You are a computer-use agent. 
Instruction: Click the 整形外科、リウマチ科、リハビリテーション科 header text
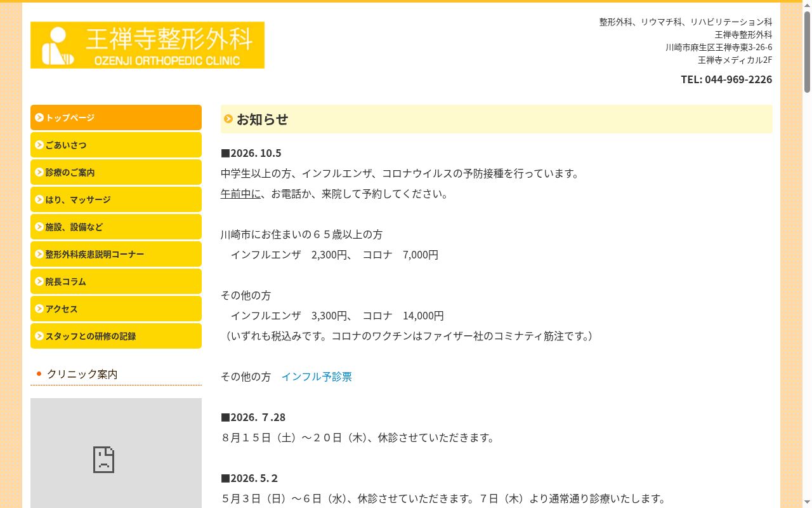click(x=686, y=22)
